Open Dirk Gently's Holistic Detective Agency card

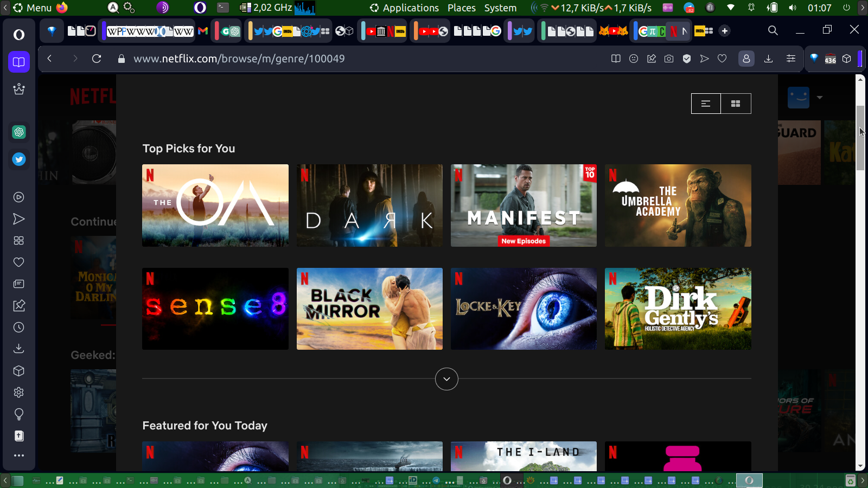click(678, 309)
